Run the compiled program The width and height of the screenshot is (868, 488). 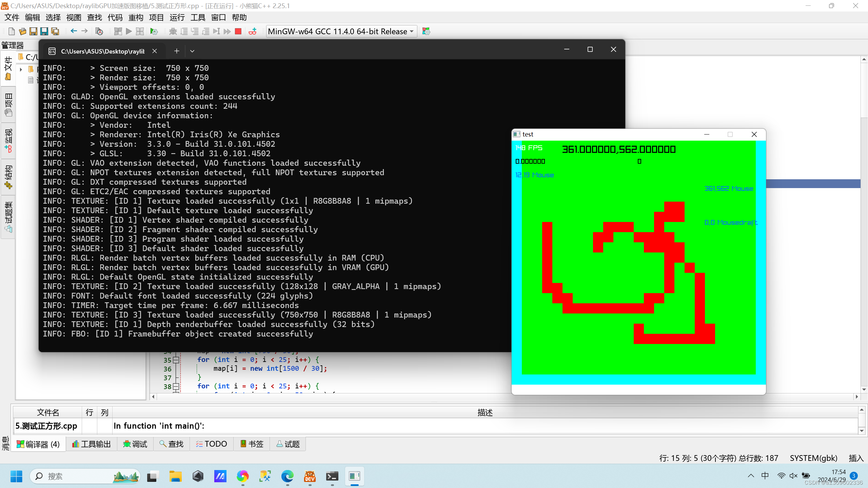tap(128, 31)
